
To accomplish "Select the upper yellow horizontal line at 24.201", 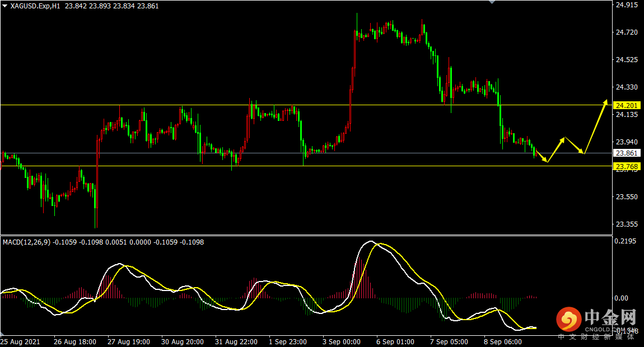I will (x=306, y=105).
